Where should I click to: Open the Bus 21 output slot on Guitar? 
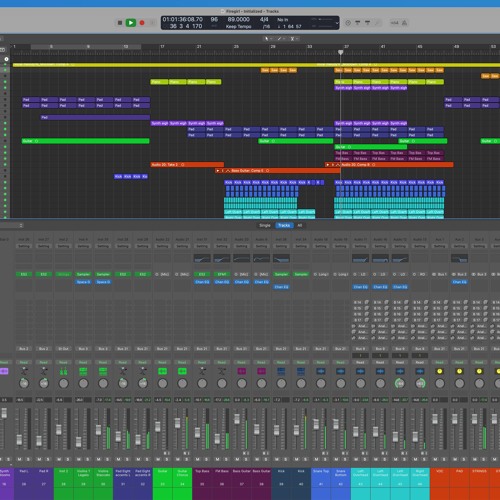(x=163, y=349)
